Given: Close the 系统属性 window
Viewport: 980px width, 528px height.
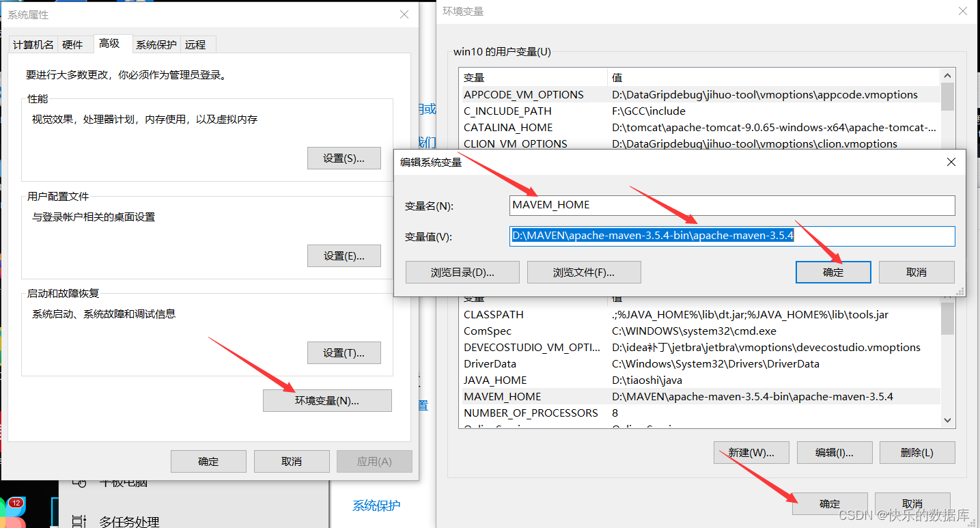Looking at the screenshot, I should (x=404, y=14).
